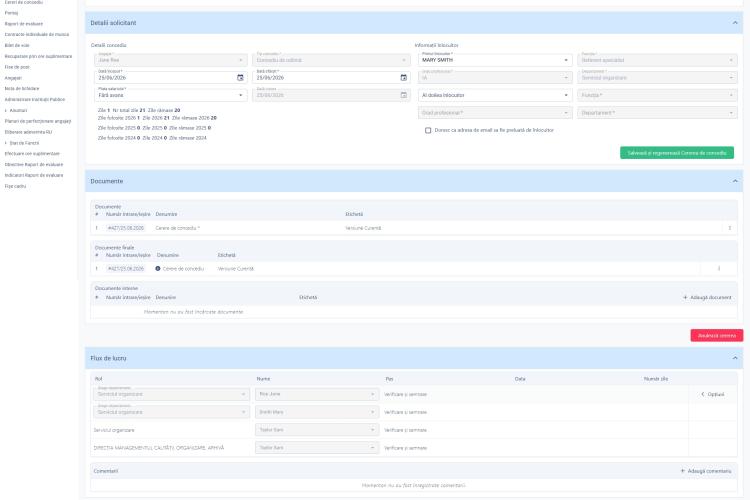Screen dimensions: 750x500
Task: Click back arrow next to Opțiuni
Action: pyautogui.click(x=703, y=394)
